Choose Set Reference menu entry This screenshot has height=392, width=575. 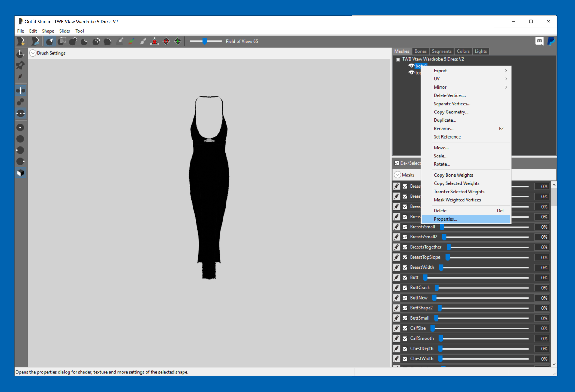click(466, 137)
